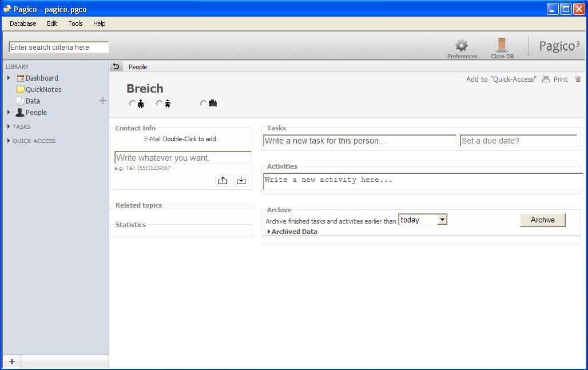Click the Pagico logo text
This screenshot has width=588, height=370.
point(559,46)
